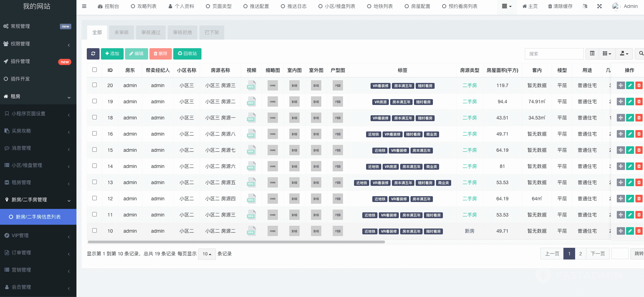Click the red delete icon for row ID 20
The image size is (644, 297).
(639, 85)
